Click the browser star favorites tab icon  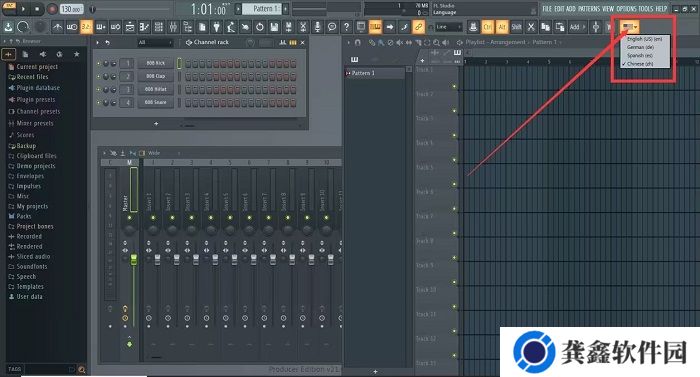76,54
